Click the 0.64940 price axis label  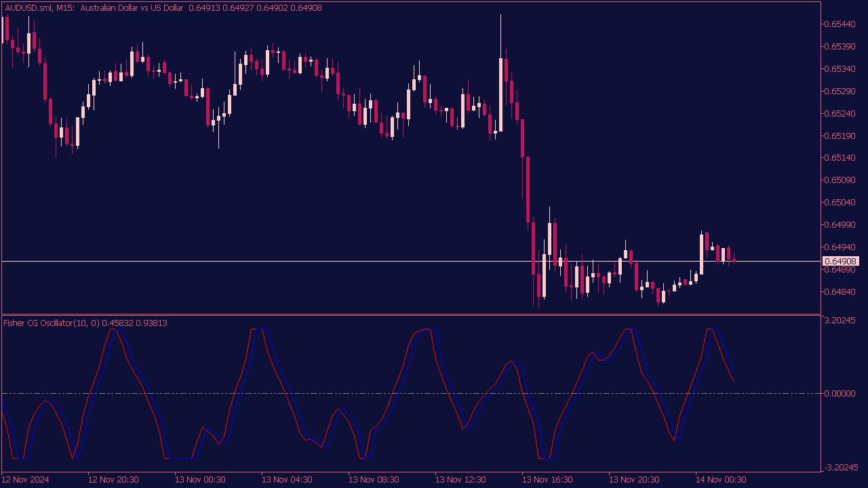pyautogui.click(x=838, y=247)
